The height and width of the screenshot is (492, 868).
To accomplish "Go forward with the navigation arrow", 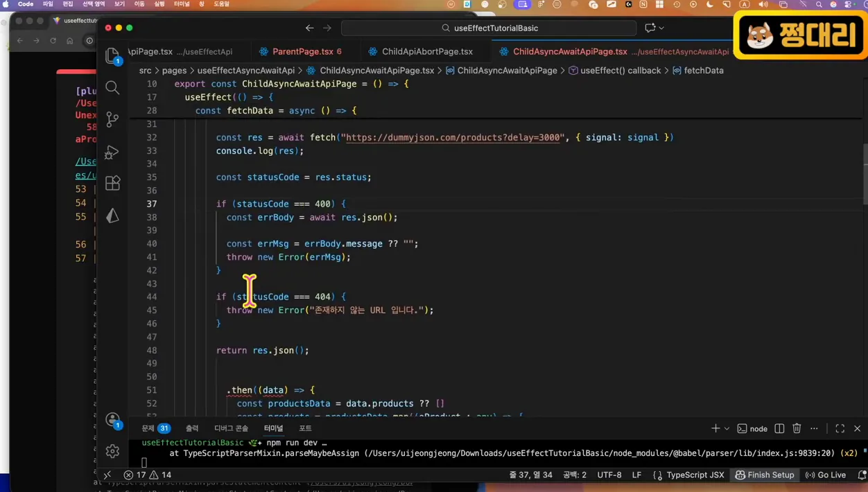I will 327,28.
